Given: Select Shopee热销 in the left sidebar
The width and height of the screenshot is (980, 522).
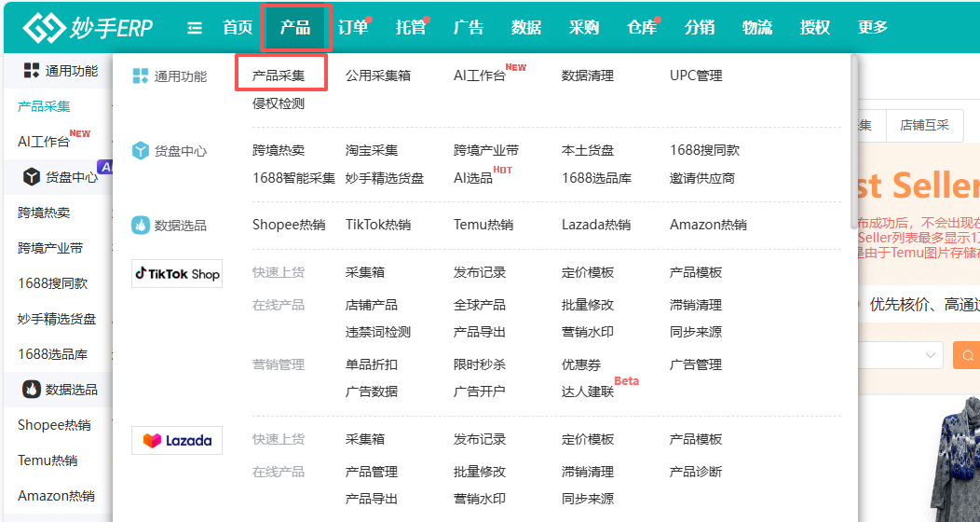Looking at the screenshot, I should pyautogui.click(x=54, y=425).
